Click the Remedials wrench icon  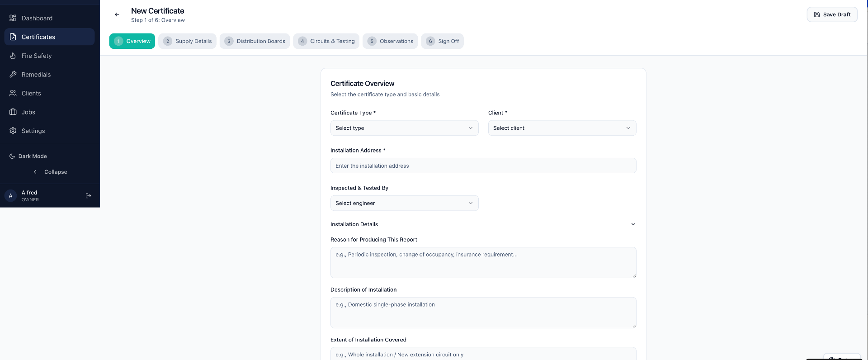pos(13,74)
